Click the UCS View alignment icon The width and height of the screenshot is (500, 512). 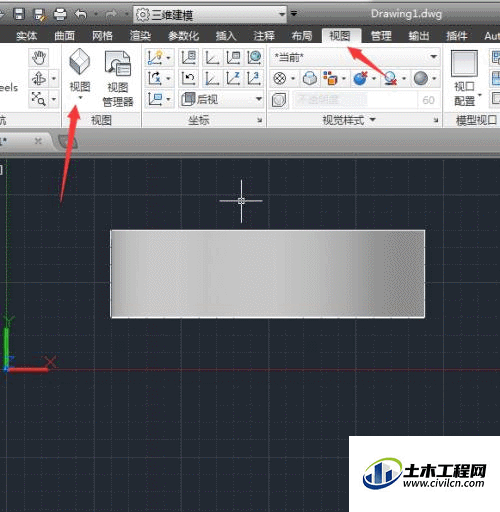pyautogui.click(x=155, y=99)
